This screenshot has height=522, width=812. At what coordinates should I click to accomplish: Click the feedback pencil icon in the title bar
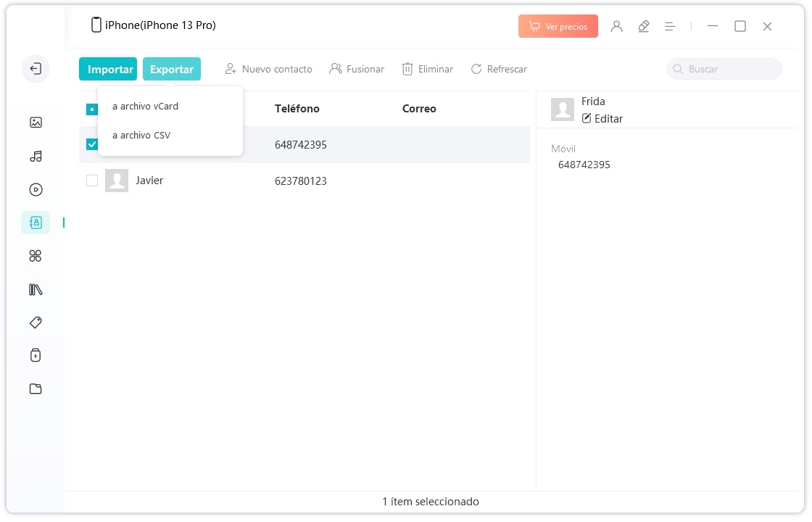[645, 26]
